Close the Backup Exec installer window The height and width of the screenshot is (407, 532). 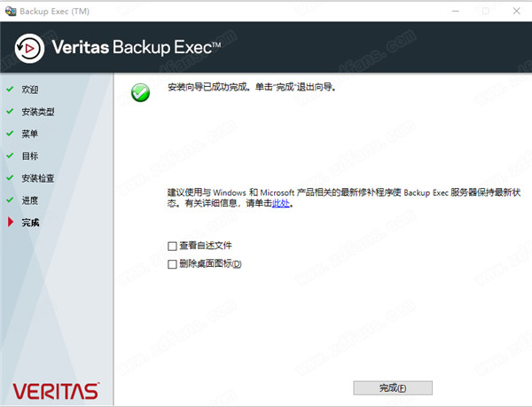[516, 12]
